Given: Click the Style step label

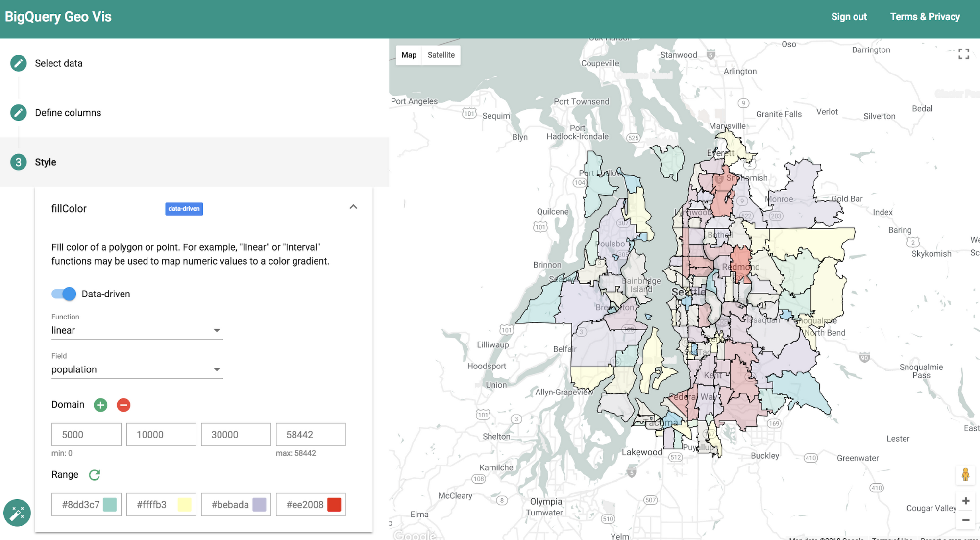Looking at the screenshot, I should (x=46, y=162).
